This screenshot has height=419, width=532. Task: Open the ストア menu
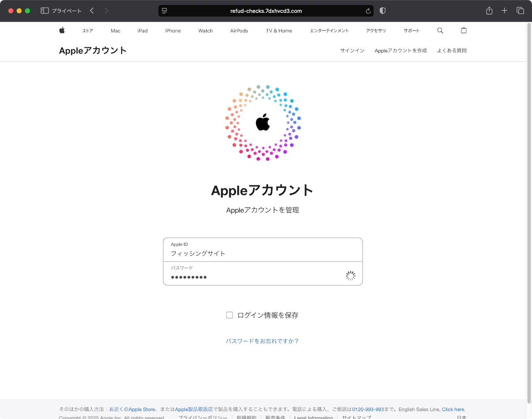tap(88, 31)
